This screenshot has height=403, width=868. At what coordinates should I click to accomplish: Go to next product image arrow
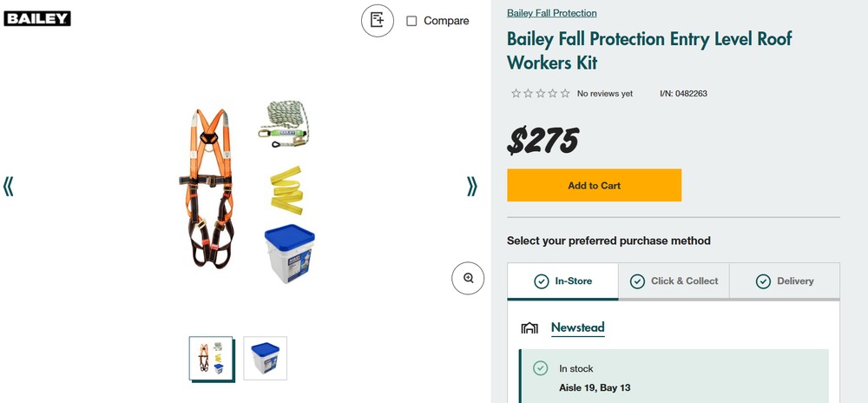(x=471, y=186)
